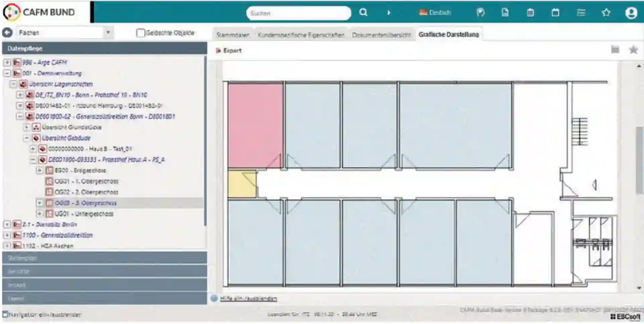Enable the Gelöschte Objekte checkbox
The image size is (644, 324).
(x=141, y=33)
